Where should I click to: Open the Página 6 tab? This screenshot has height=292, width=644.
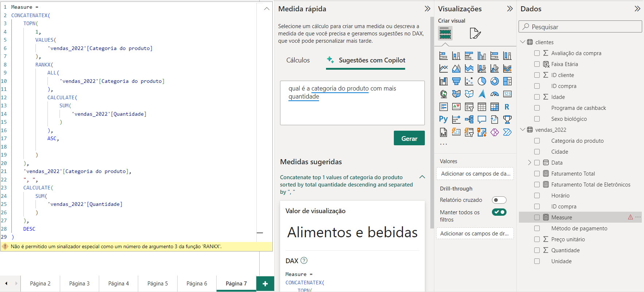(x=197, y=284)
